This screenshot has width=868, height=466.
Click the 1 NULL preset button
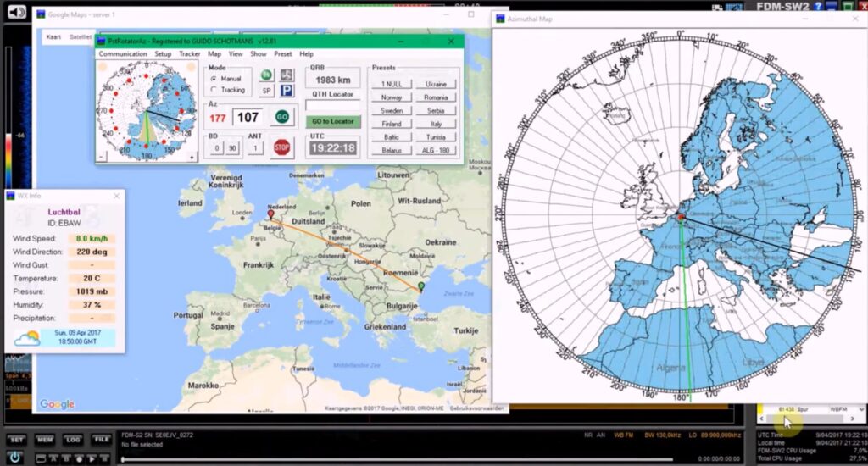(392, 84)
